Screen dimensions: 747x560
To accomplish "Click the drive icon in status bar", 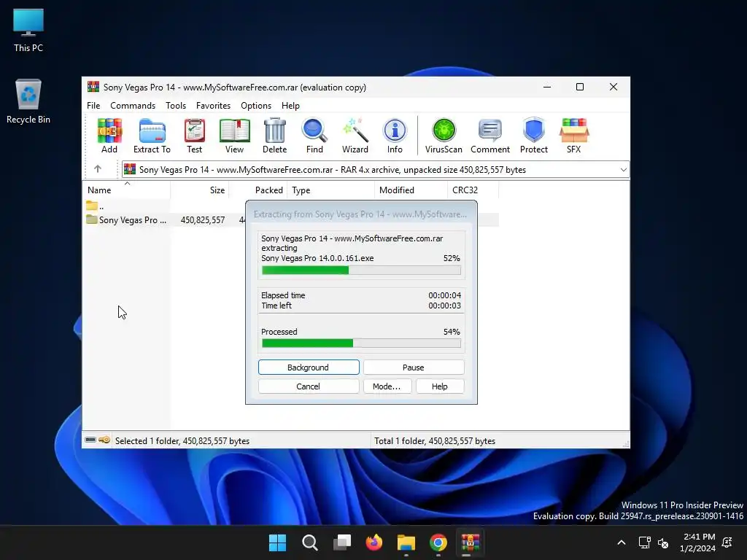I will point(90,440).
